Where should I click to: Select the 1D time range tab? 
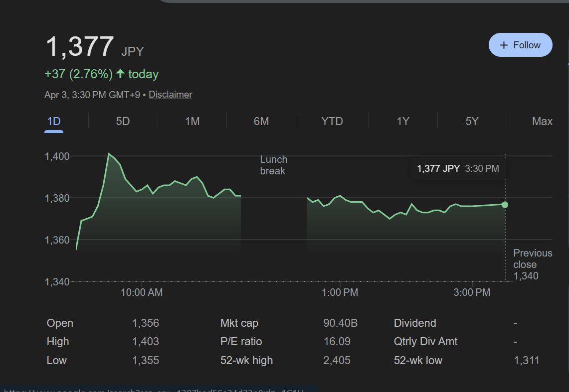(x=54, y=122)
